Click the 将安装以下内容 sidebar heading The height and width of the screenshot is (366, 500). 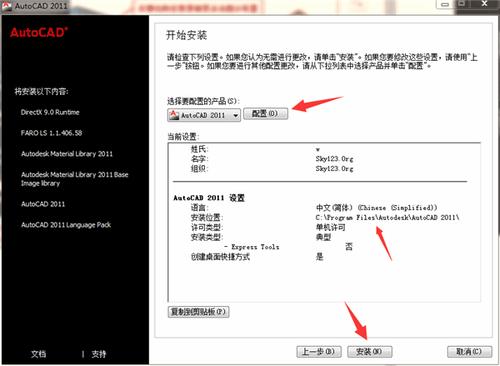41,91
